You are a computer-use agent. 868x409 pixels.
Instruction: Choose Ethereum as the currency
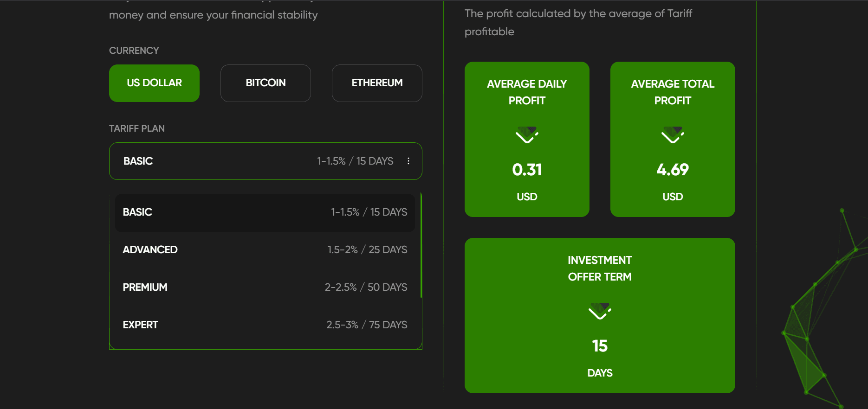coord(377,83)
